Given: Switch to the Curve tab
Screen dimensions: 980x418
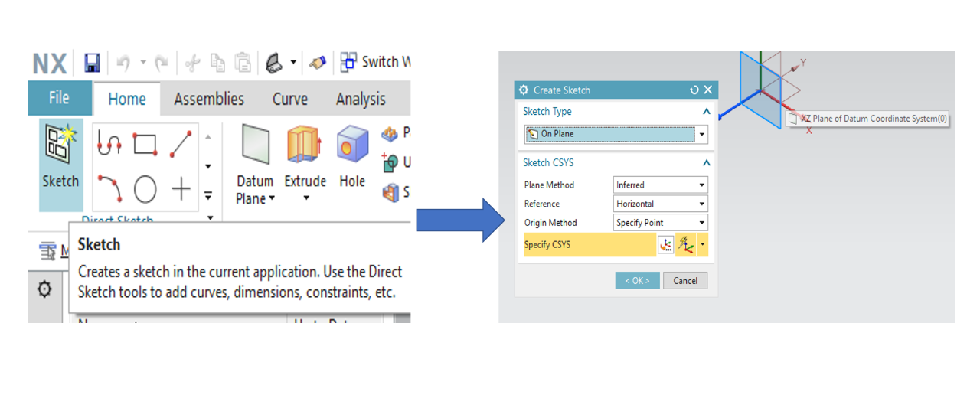Looking at the screenshot, I should click(290, 99).
